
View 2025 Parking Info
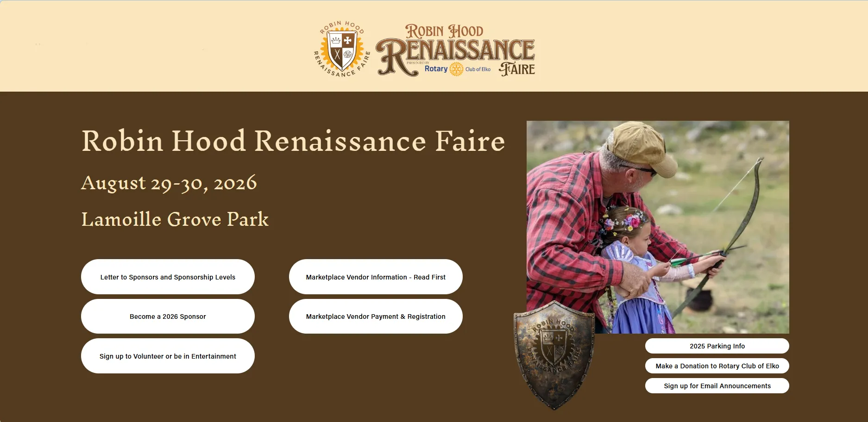(x=717, y=346)
